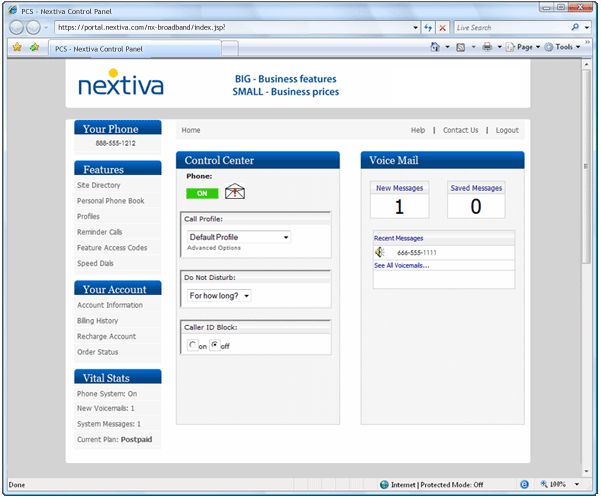This screenshot has width=601, height=500.
Task: Open the Default Profile dropdown
Action: click(x=238, y=237)
